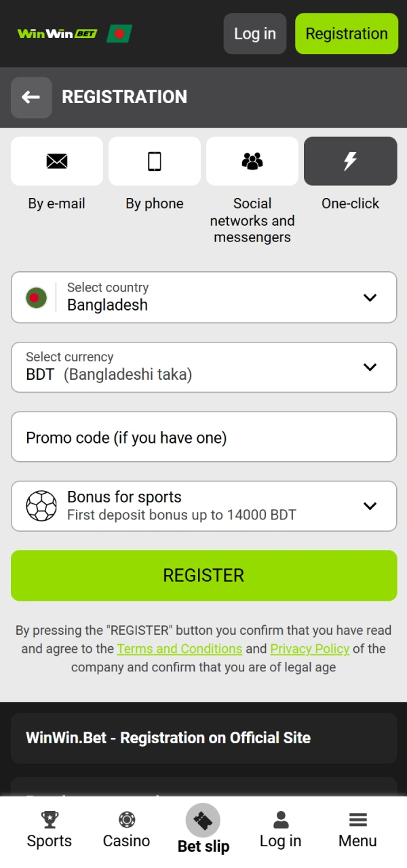Viewport: 407px width, 868px height.
Task: Select the one-click lightning registration icon
Action: click(350, 161)
